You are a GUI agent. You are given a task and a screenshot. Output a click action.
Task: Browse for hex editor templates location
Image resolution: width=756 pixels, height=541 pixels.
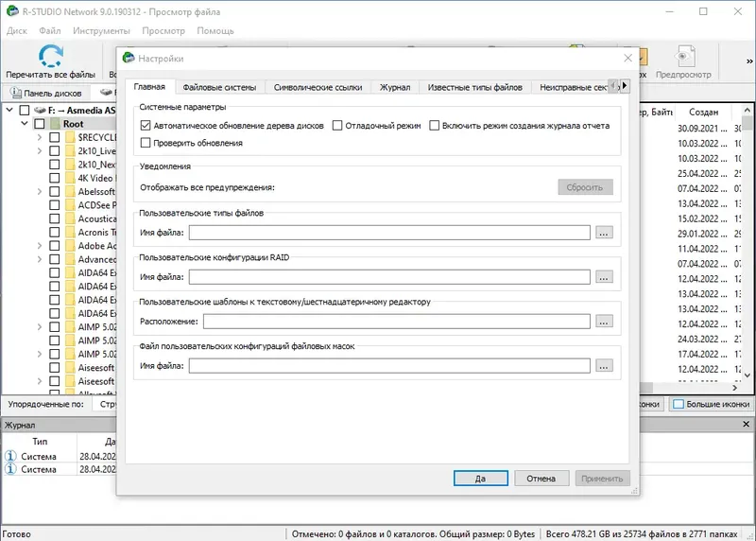coord(604,322)
